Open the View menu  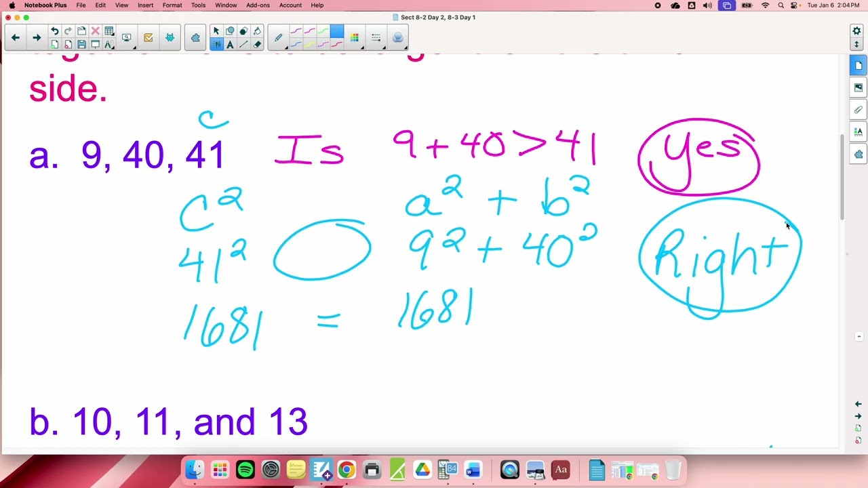pos(121,5)
